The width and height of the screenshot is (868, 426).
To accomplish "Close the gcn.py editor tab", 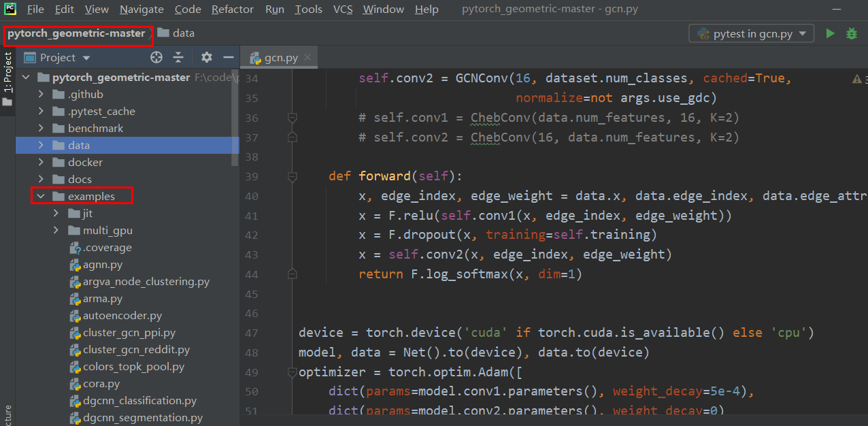I will pos(308,58).
